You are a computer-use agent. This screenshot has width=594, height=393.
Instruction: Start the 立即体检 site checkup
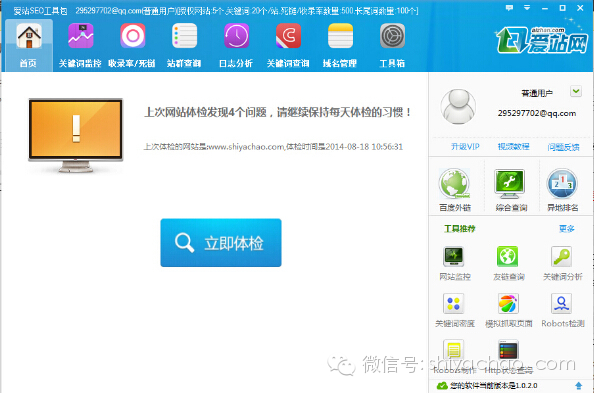pos(221,243)
